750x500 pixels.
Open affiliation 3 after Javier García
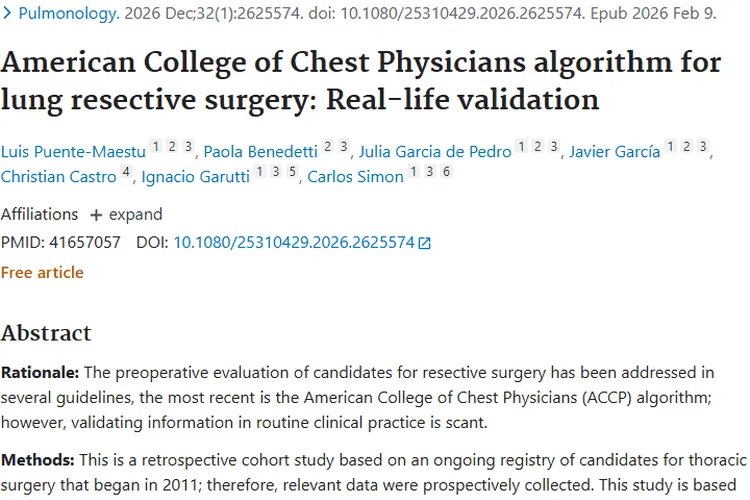pos(704,147)
